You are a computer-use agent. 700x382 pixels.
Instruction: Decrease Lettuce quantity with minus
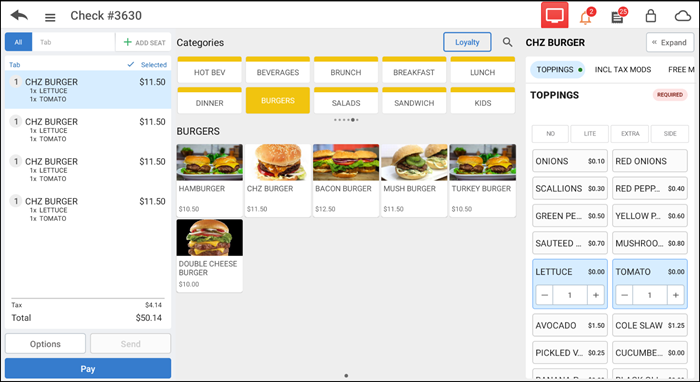(x=544, y=295)
